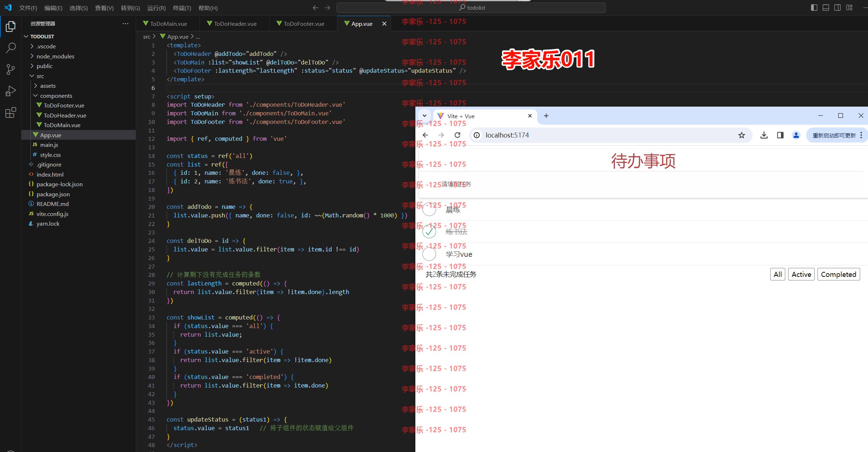Click App.vue in editor breadcrumb
This screenshot has width=868, height=452.
coord(178,37)
